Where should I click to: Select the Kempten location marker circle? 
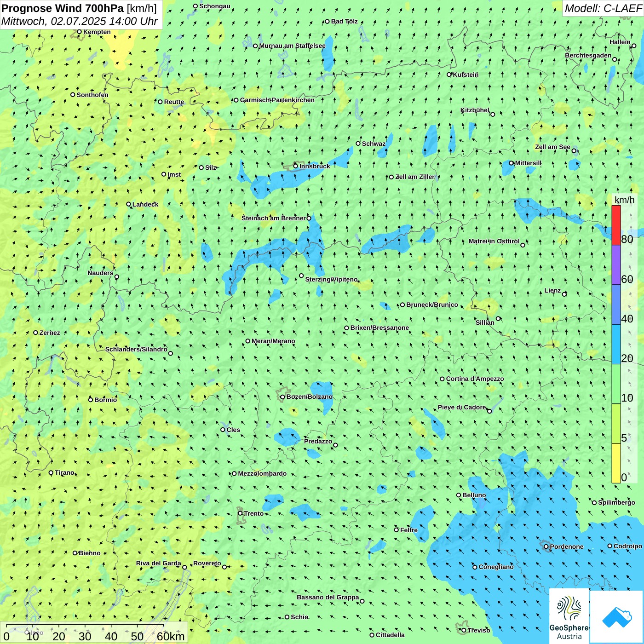click(x=79, y=32)
